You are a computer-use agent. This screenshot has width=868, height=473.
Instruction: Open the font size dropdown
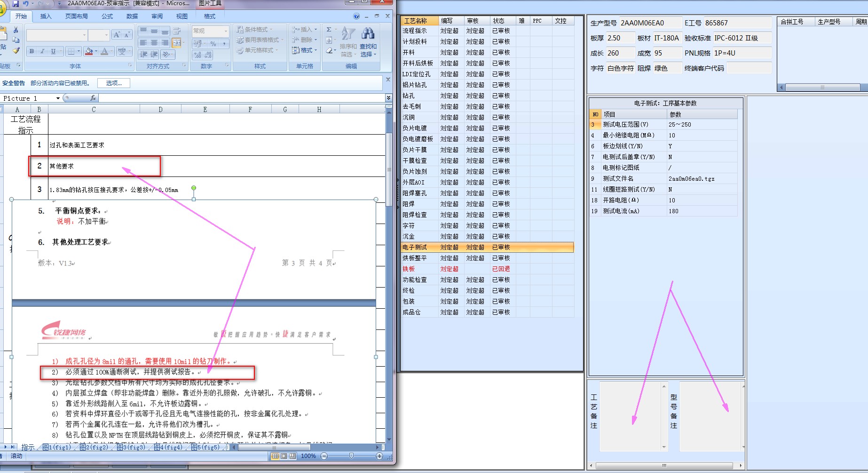coord(106,35)
